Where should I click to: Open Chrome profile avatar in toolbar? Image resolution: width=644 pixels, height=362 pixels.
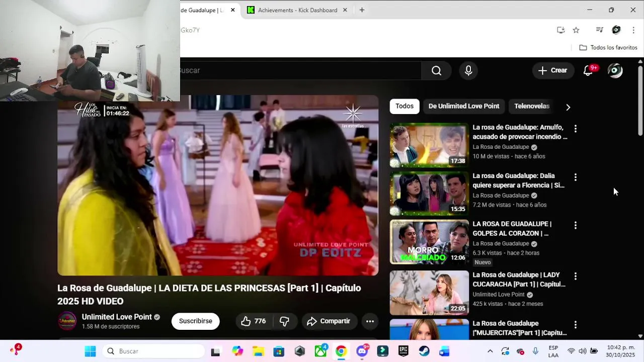616,30
